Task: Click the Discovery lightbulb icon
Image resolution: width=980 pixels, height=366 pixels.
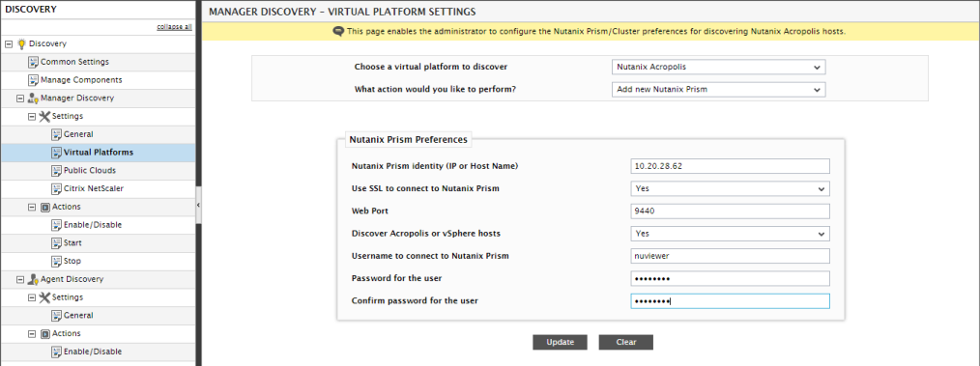Action: [22, 43]
